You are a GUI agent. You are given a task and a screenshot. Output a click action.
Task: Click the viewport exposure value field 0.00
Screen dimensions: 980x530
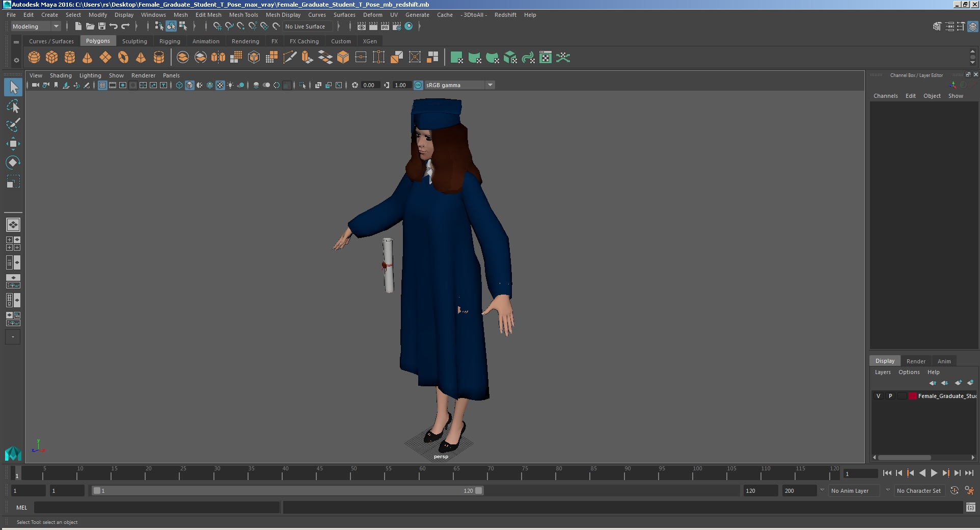click(370, 85)
